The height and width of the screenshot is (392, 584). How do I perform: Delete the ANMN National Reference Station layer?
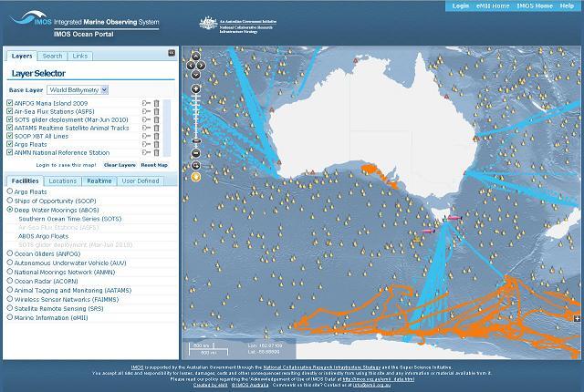[156, 152]
